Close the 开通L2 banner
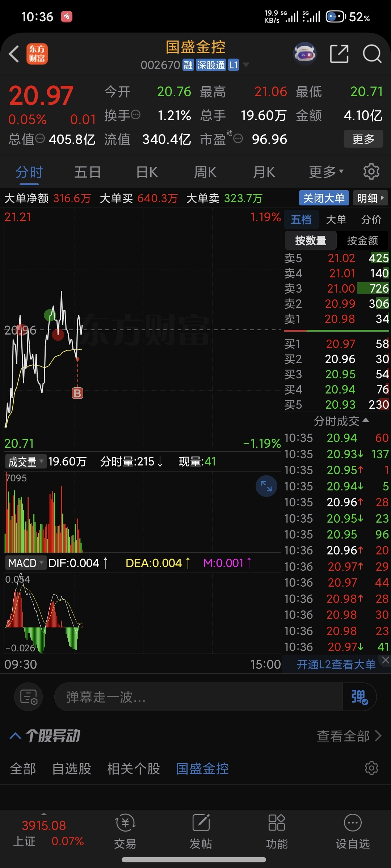The height and width of the screenshot is (868, 391). [386, 660]
